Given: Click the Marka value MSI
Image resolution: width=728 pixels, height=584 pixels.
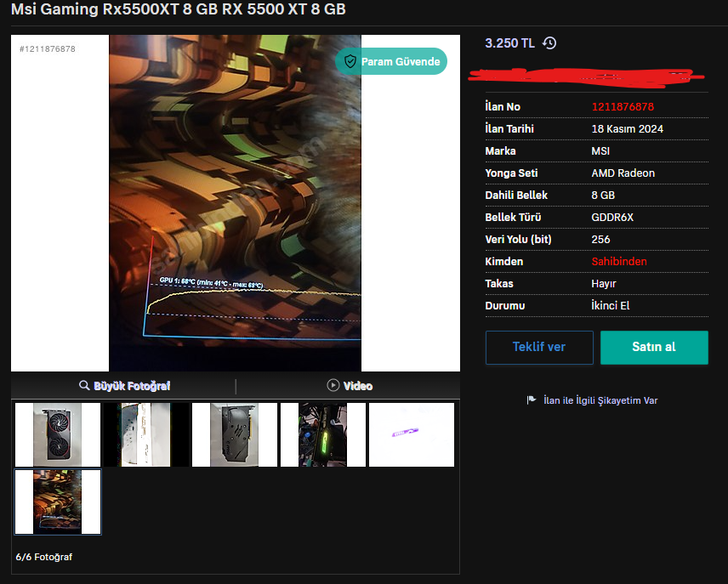Looking at the screenshot, I should coord(600,150).
